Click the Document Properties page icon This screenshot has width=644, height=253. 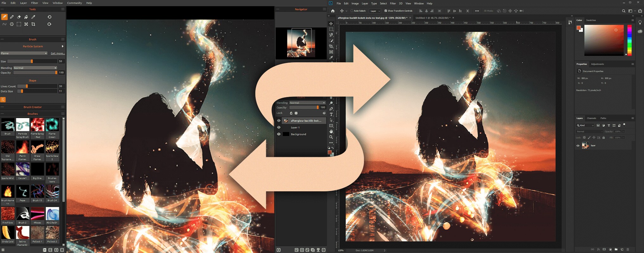[x=579, y=71]
